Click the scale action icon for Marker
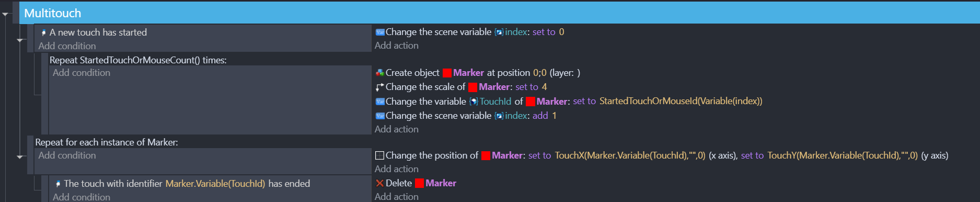980x202 pixels. click(x=380, y=87)
